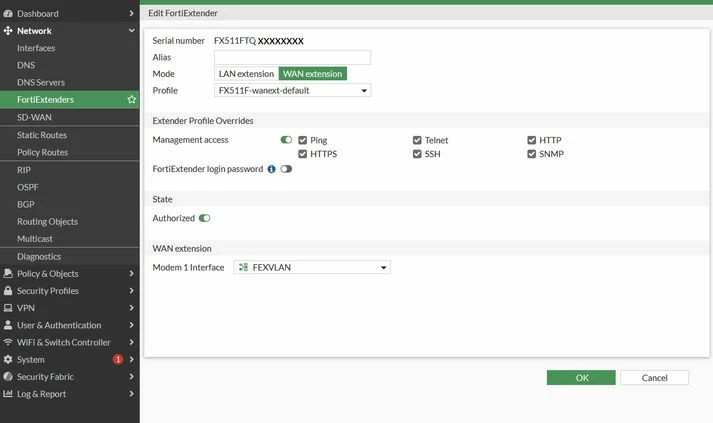Expand the Security Fabric chevron

[x=131, y=377]
